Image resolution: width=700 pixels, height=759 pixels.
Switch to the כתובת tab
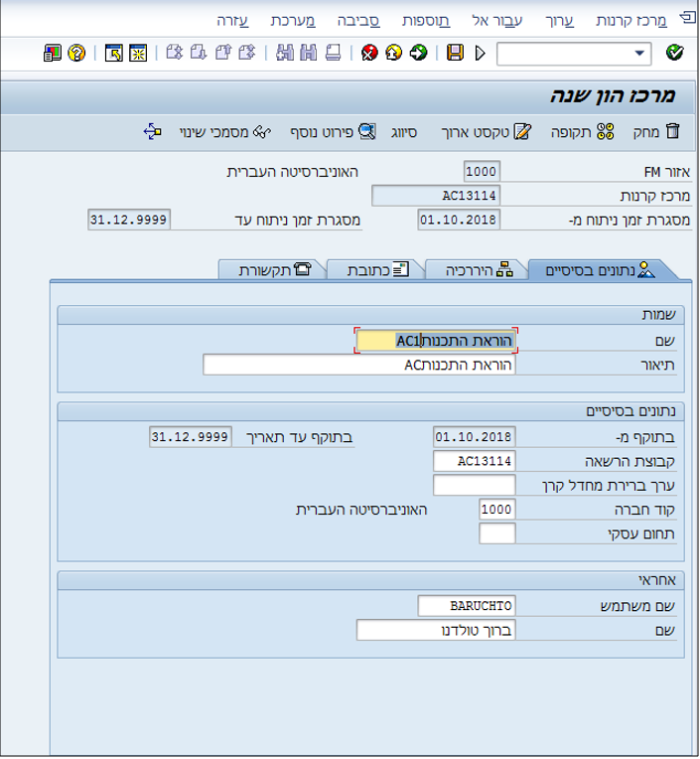(378, 270)
